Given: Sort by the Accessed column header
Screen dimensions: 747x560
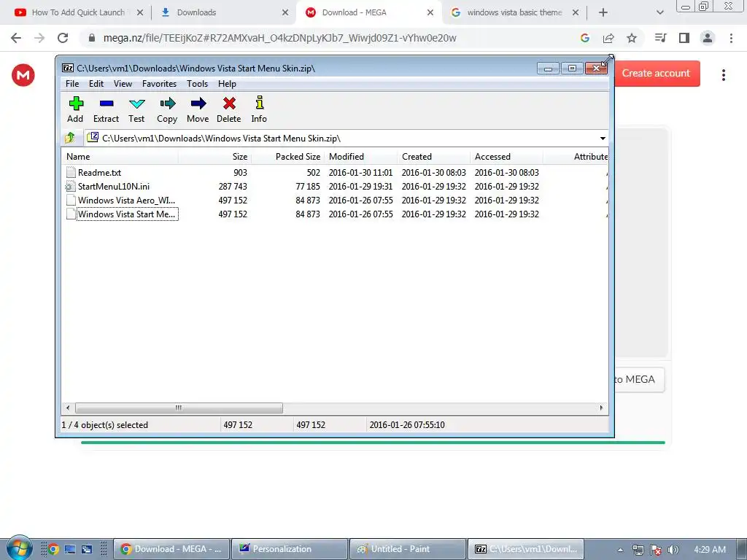Looking at the screenshot, I should [x=506, y=157].
